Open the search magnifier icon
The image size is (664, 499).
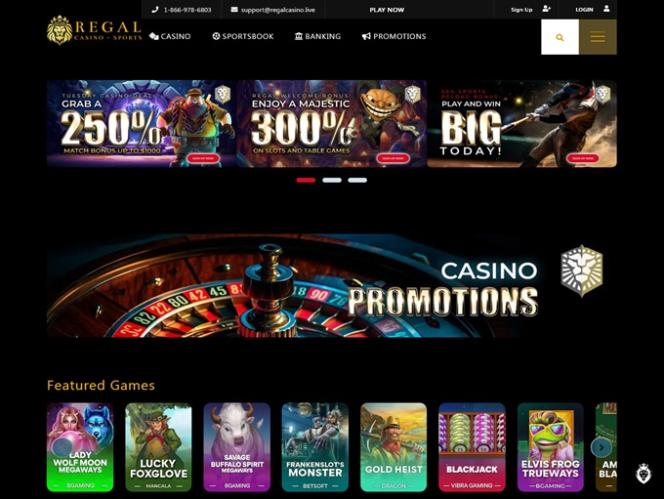click(559, 37)
